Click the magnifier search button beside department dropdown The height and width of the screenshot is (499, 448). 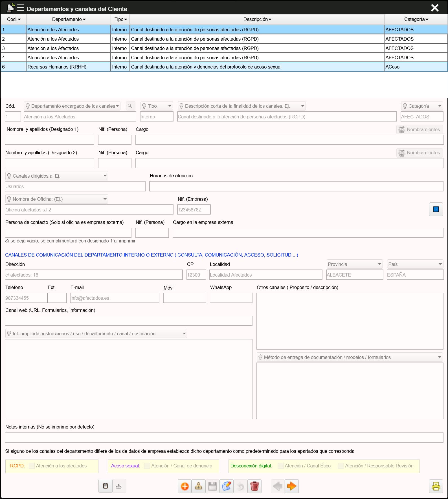tap(130, 106)
